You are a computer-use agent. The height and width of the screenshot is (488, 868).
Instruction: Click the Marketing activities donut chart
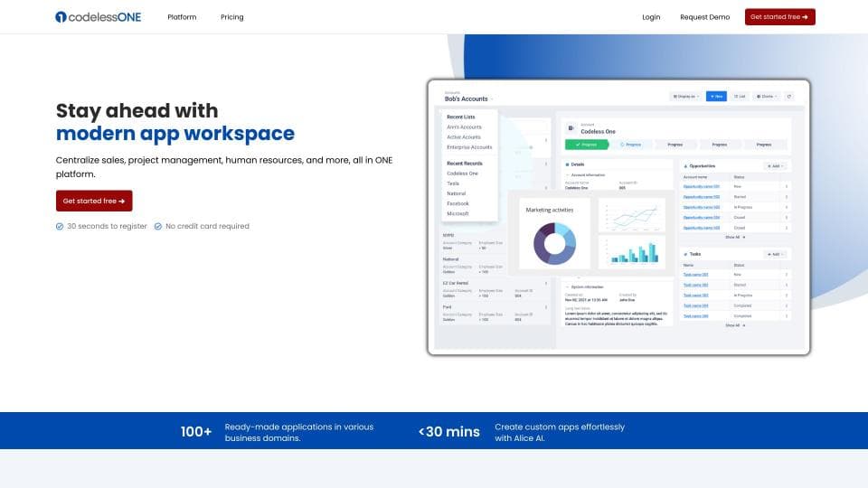554,243
